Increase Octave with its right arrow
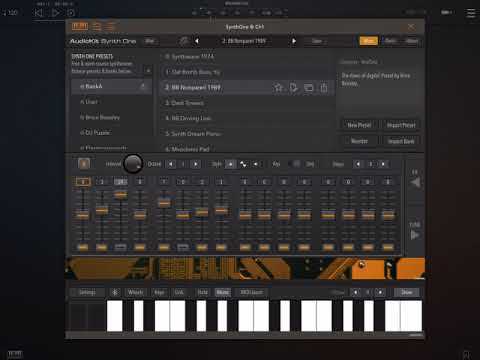480x360 pixels. click(196, 164)
